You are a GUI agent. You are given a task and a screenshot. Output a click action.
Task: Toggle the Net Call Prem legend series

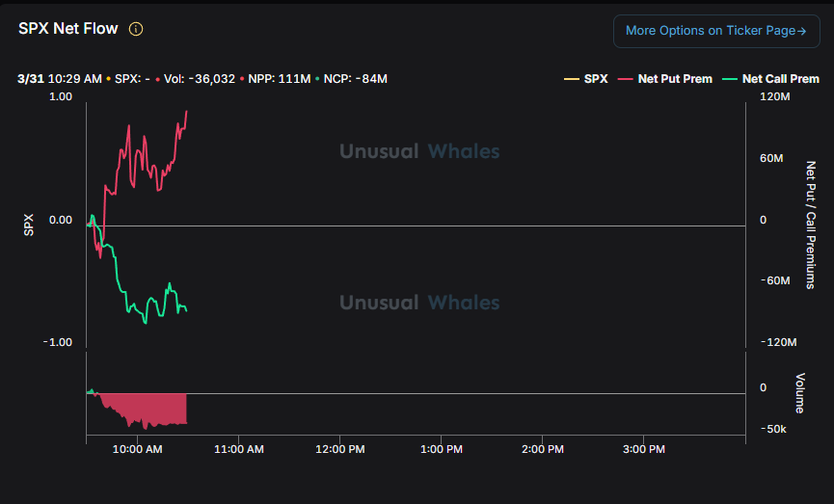[770, 79]
